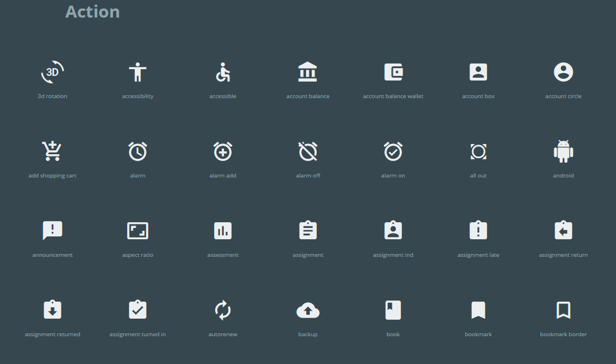The width and height of the screenshot is (616, 364).
Task: Click the assessment bar chart icon
Action: click(x=223, y=231)
